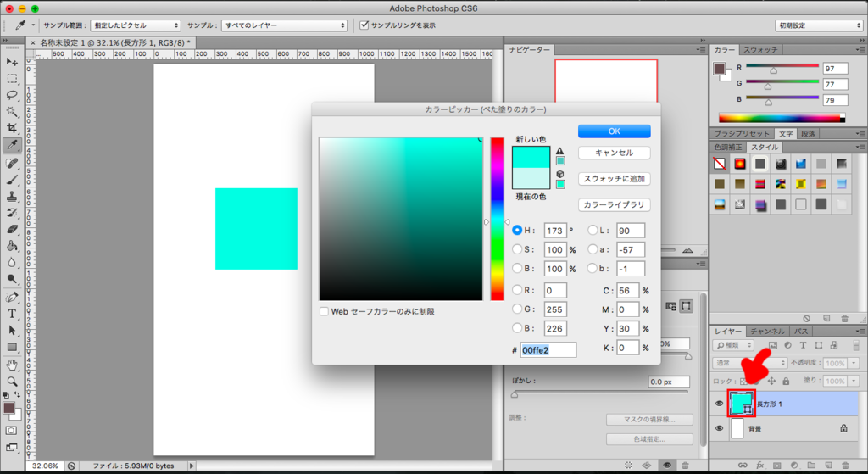The width and height of the screenshot is (868, 474).
Task: Click the Change Screen Mode icon
Action: click(x=11, y=447)
